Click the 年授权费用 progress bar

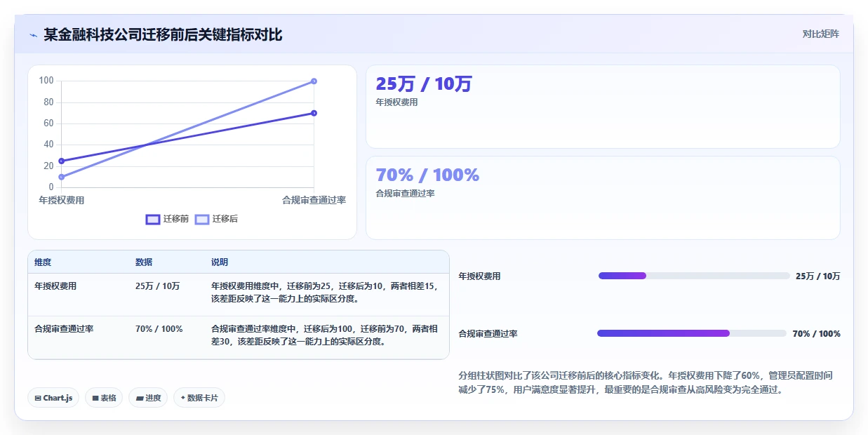pos(694,276)
